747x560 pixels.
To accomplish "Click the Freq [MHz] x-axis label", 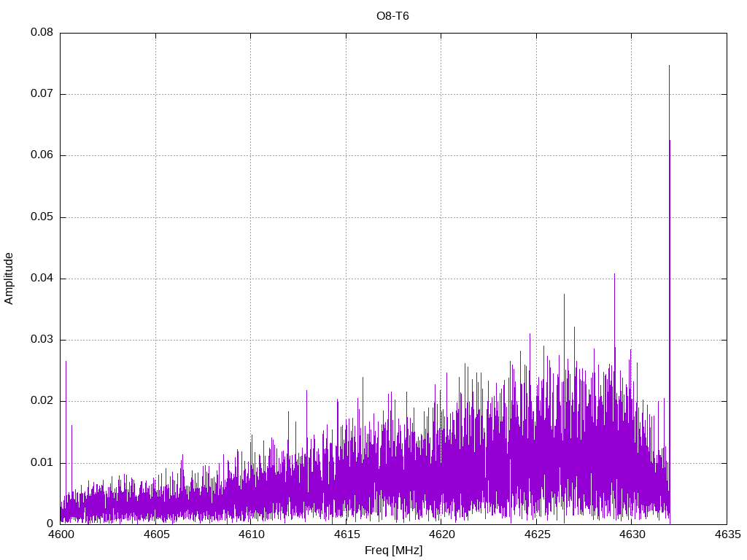I will (x=393, y=551).
